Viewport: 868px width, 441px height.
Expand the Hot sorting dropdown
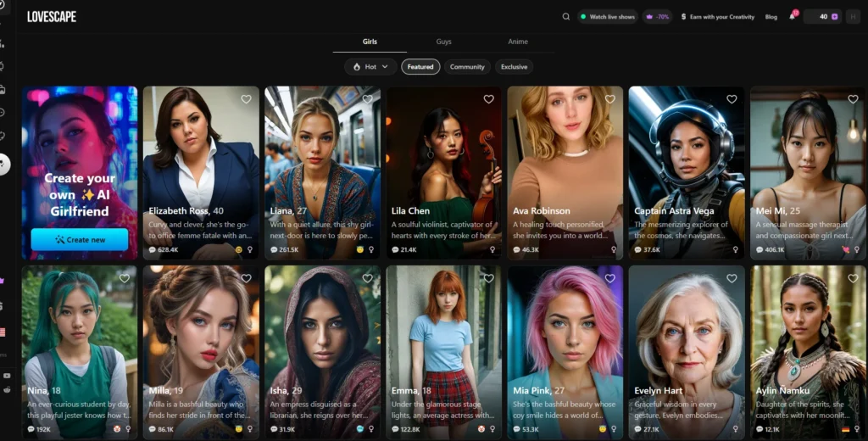[370, 66]
